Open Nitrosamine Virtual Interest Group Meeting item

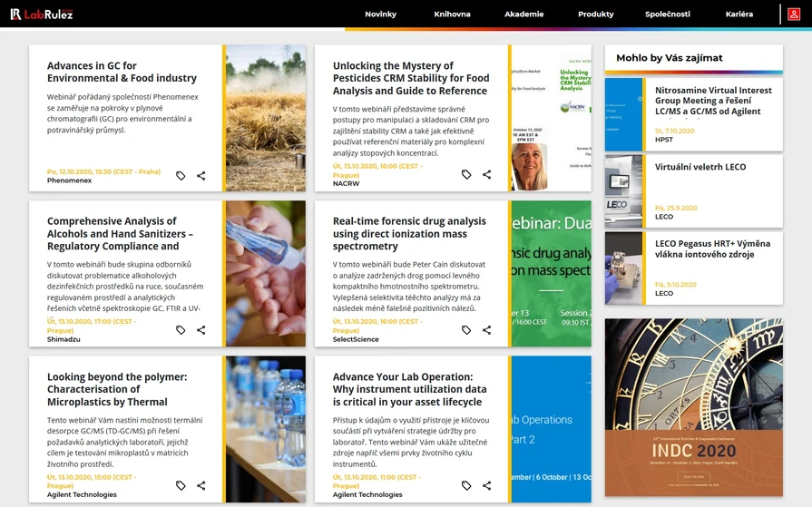point(713,101)
